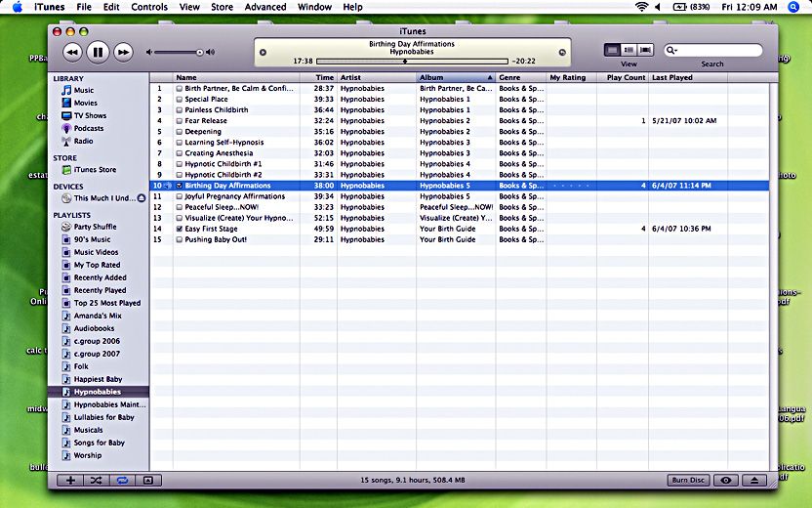Adjust the volume slider knob
Image resolution: width=812 pixels, height=508 pixels.
pos(199,53)
